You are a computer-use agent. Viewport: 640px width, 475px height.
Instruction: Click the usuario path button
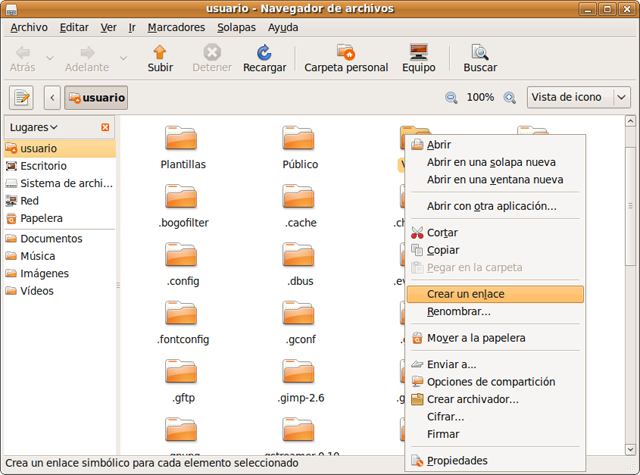tap(96, 98)
